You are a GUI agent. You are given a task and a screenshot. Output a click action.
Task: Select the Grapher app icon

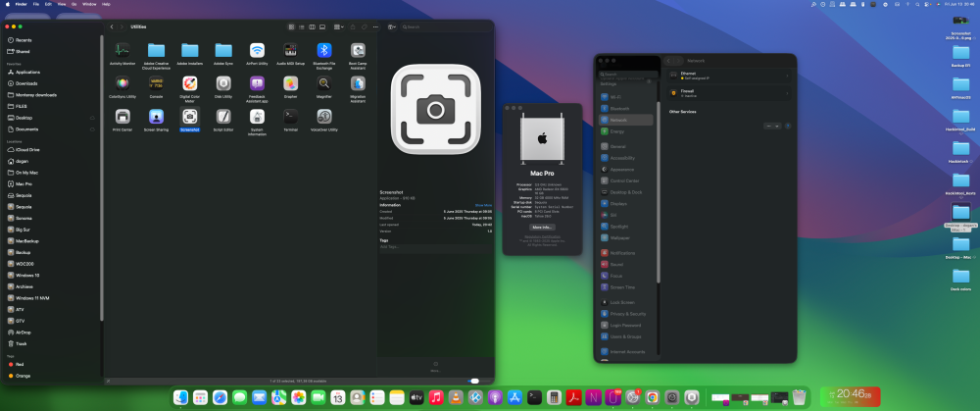[x=291, y=83]
